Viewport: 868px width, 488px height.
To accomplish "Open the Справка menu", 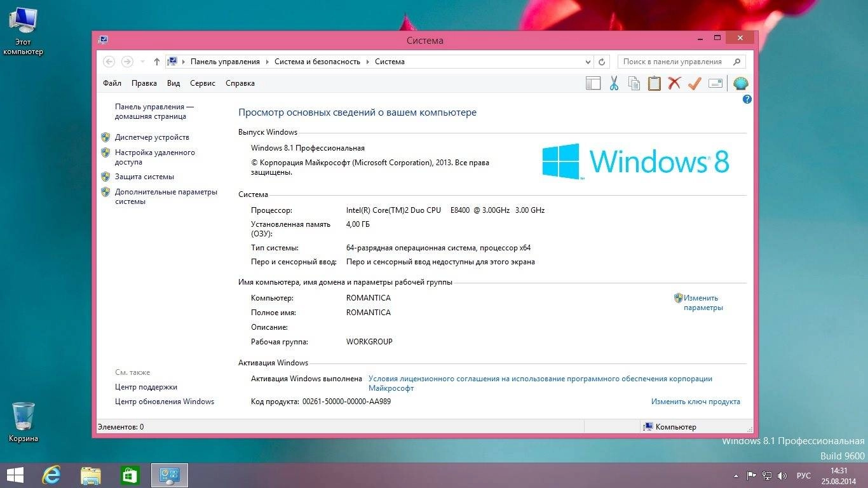I will pos(240,83).
